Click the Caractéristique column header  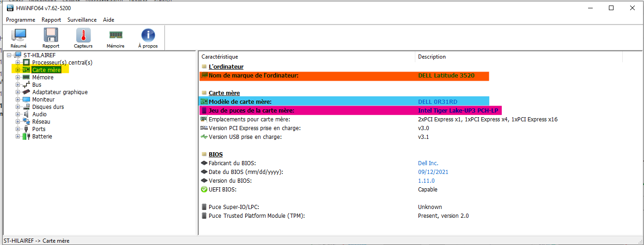tap(219, 57)
